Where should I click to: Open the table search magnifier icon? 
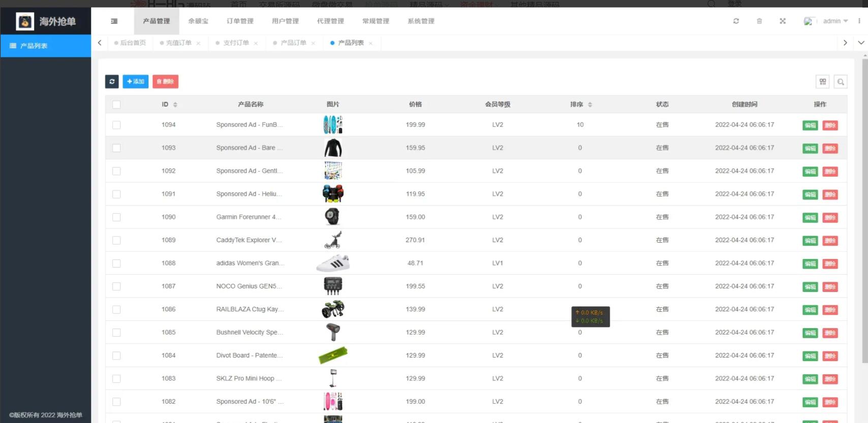(x=841, y=82)
